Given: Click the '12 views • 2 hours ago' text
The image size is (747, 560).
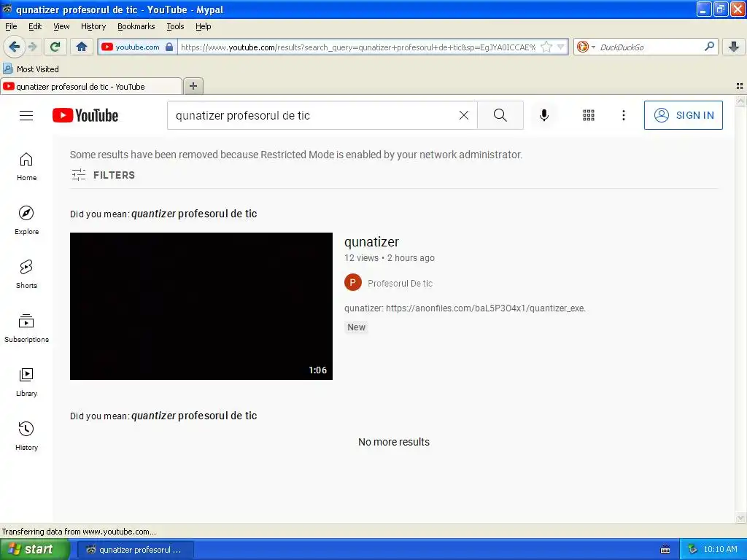Looking at the screenshot, I should (390, 258).
